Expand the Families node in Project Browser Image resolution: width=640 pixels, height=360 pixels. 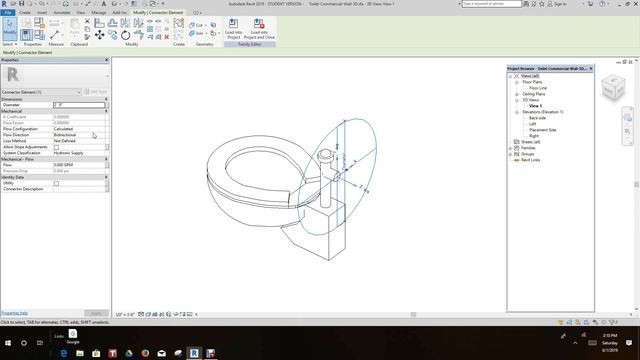(x=510, y=148)
